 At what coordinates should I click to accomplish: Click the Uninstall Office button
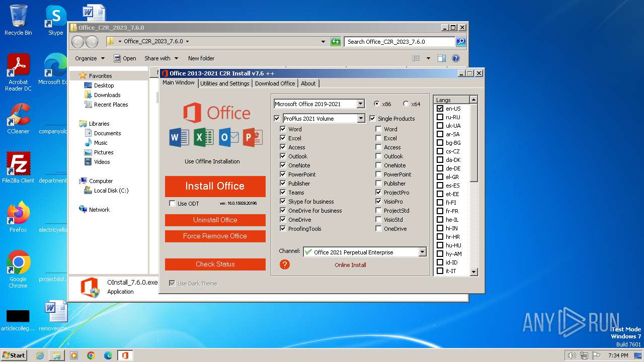pos(215,220)
